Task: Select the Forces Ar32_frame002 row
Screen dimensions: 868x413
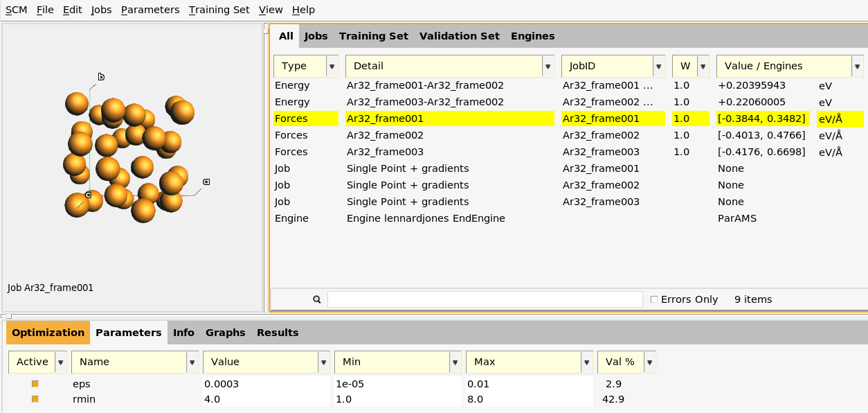Action: 385,135
